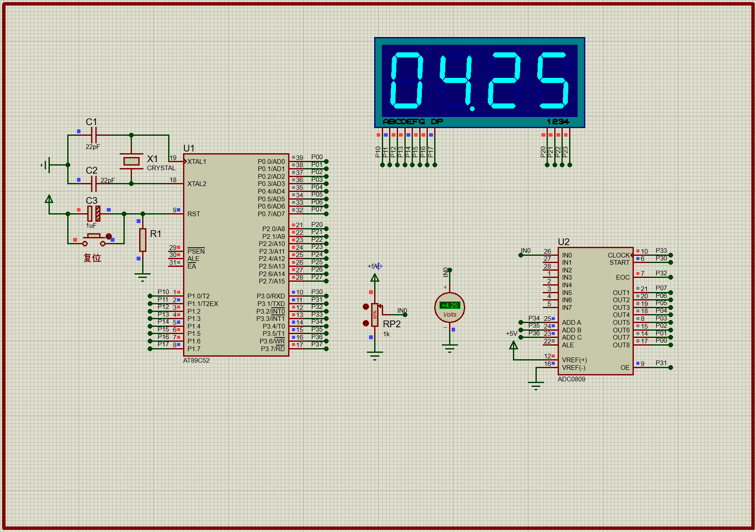The width and height of the screenshot is (756, 532).
Task: Click the 'P3.0/RXD' pin name on U1
Action: (271, 296)
